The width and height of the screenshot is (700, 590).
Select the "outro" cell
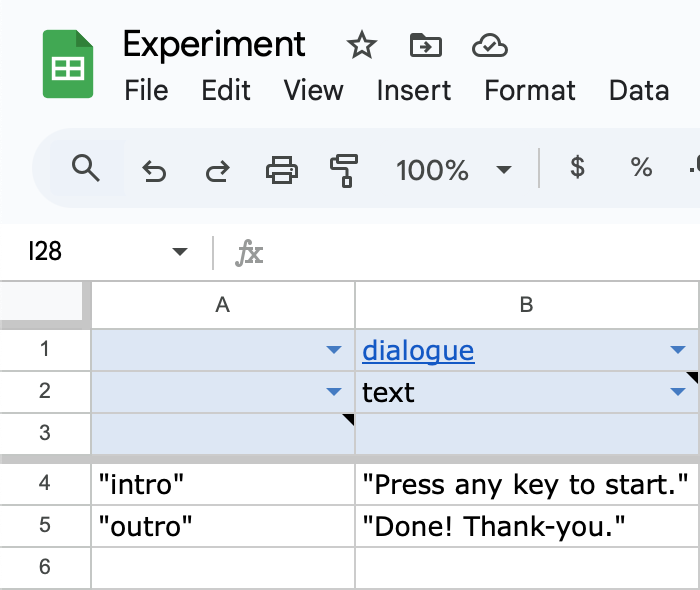click(223, 526)
